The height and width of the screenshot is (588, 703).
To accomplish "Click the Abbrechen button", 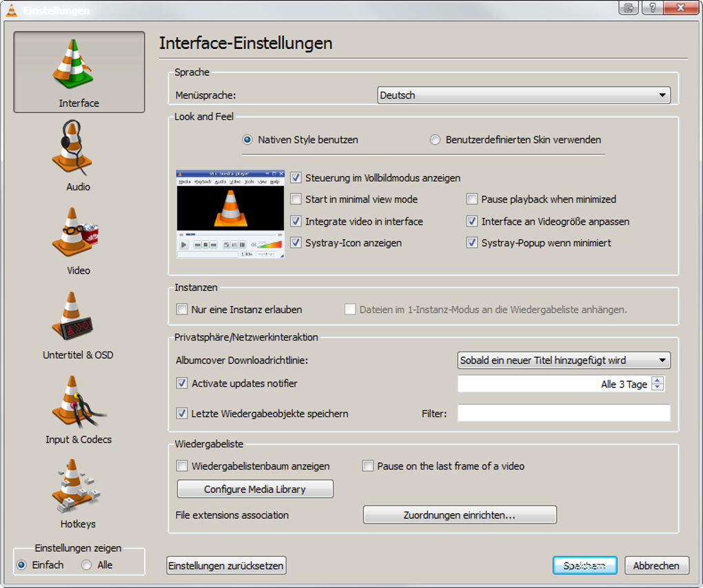I will click(x=656, y=565).
